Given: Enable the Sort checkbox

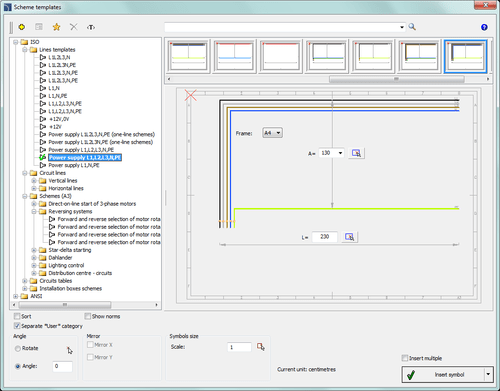Looking at the screenshot, I should 17,316.
